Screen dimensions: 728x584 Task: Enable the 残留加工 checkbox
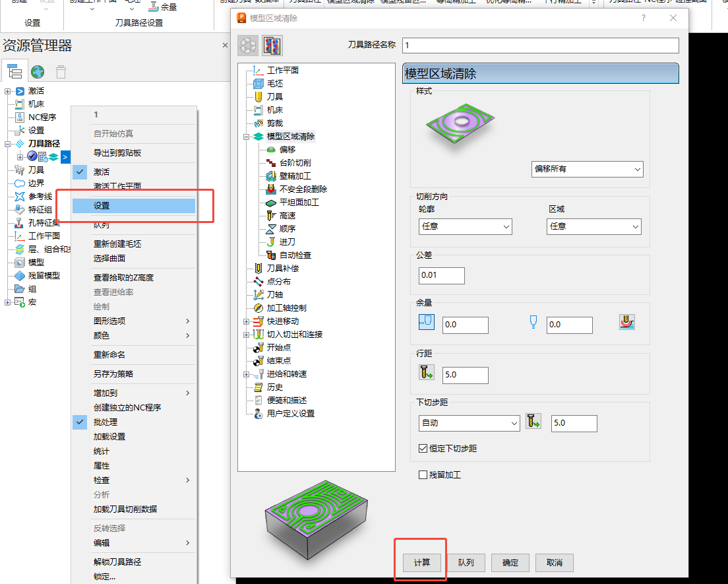(423, 474)
